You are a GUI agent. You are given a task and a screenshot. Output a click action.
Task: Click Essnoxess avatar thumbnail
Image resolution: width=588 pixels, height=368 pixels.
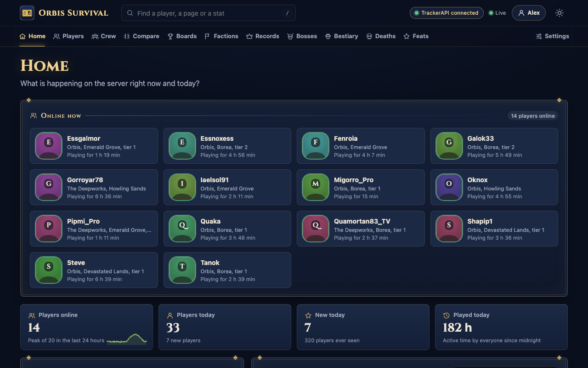click(x=182, y=146)
